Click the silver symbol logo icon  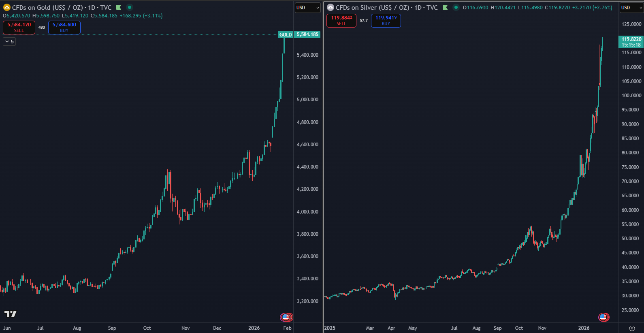pyautogui.click(x=331, y=7)
